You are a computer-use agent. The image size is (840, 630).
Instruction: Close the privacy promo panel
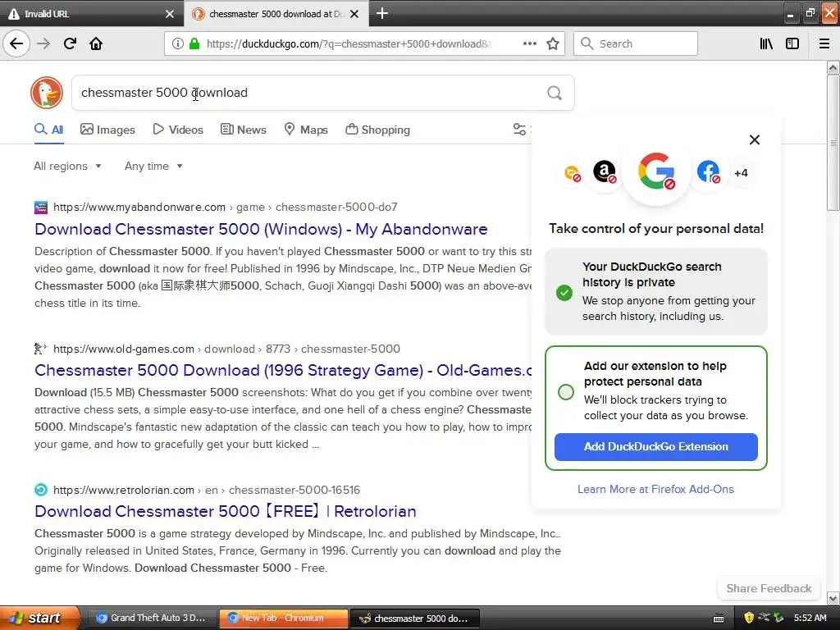(755, 139)
